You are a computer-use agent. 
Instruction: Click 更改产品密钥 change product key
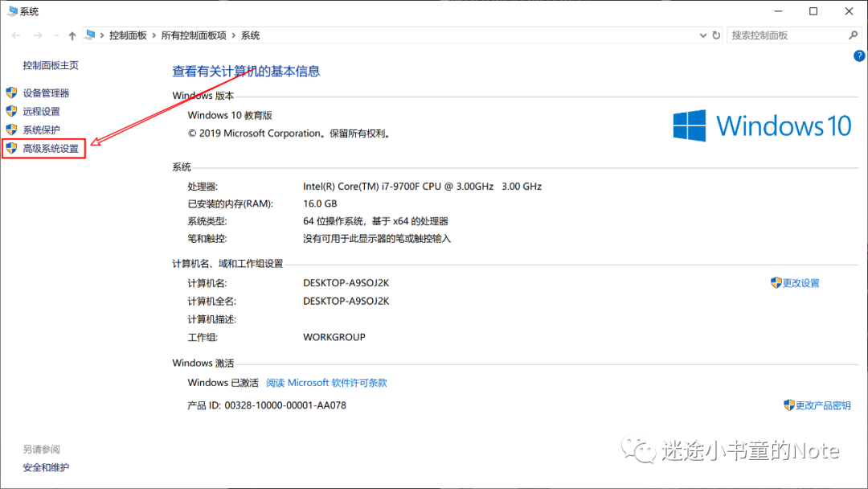[823, 405]
